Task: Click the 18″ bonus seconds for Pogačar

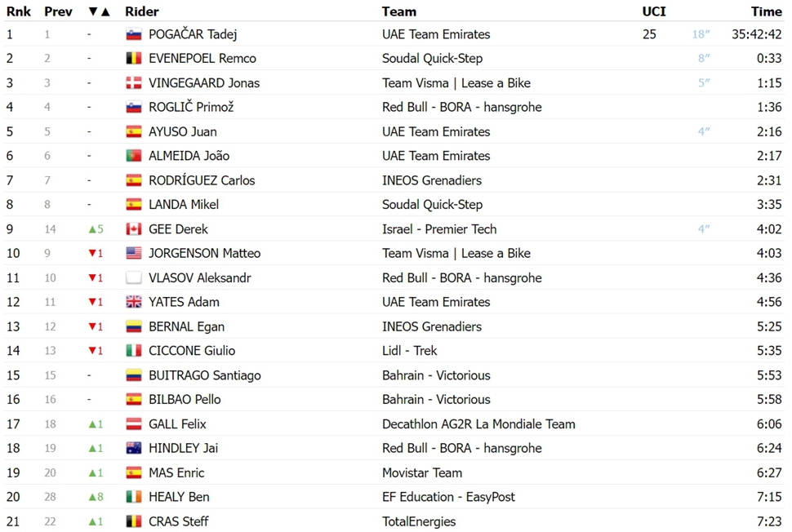Action: [701, 34]
